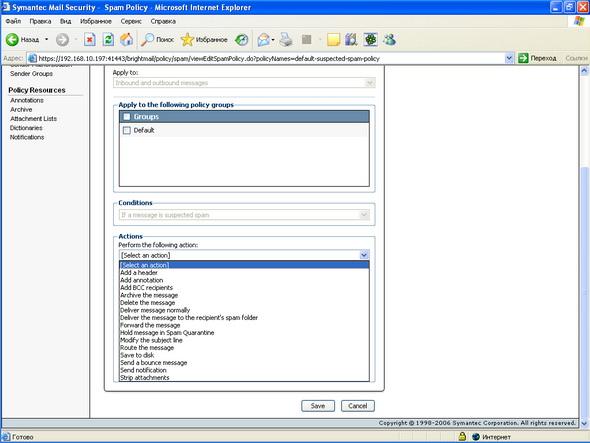Click the Forward arrow button in toolbar
The image size is (590, 443).
click(x=62, y=40)
